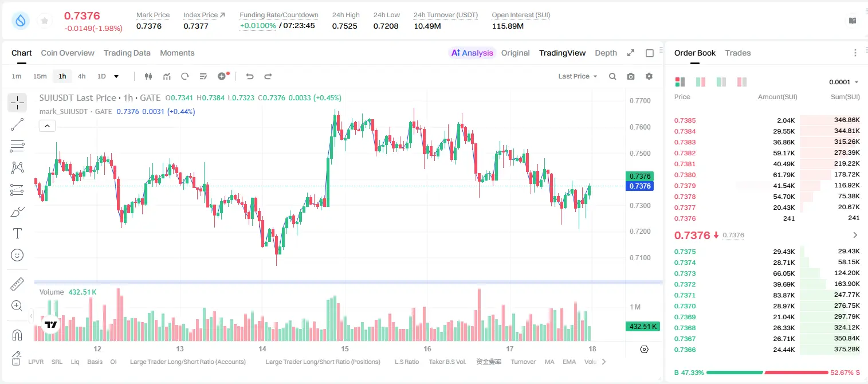The image size is (868, 384).
Task: Open the 0.0001 price precision dropdown
Action: point(844,82)
